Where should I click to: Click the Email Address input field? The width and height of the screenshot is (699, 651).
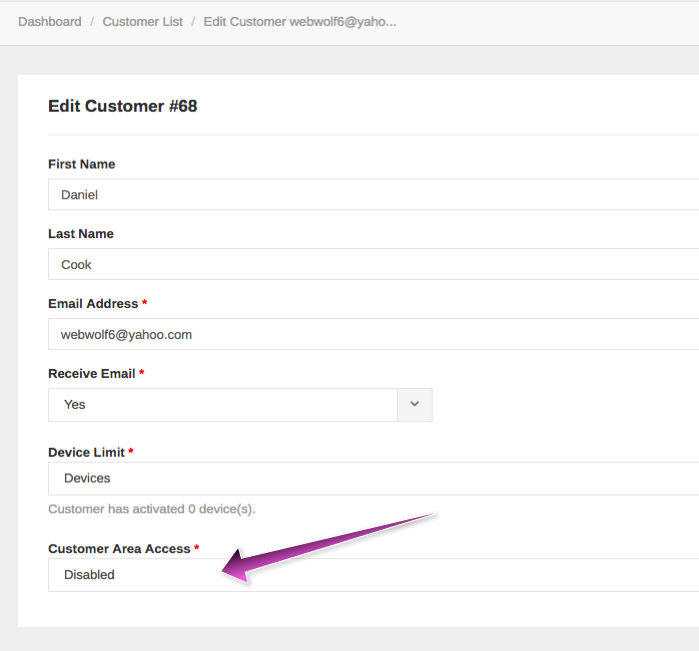(374, 334)
